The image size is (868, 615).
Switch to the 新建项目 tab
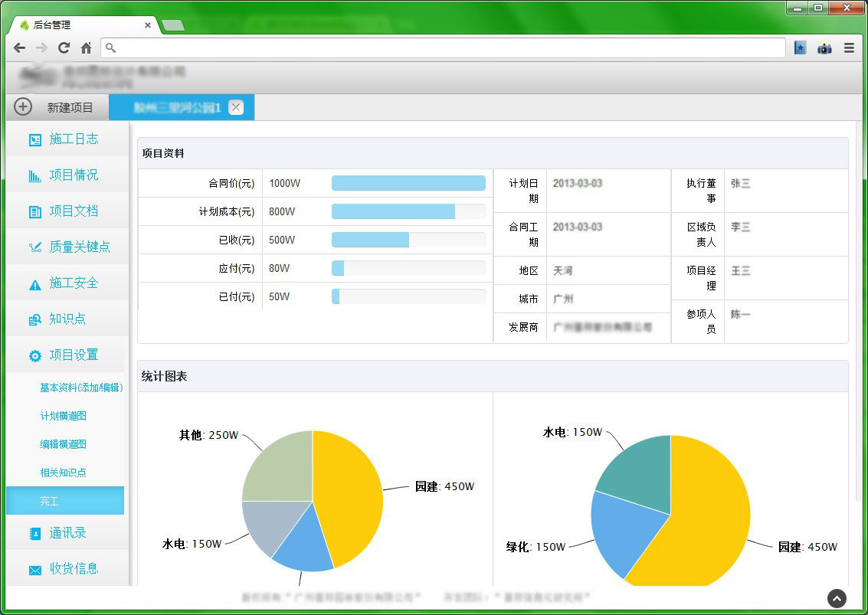pos(70,107)
